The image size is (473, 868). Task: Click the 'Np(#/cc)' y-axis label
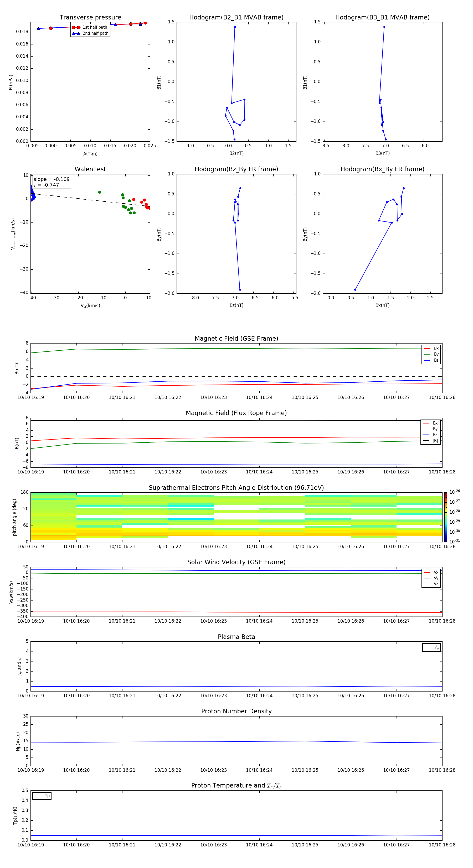(x=18, y=741)
